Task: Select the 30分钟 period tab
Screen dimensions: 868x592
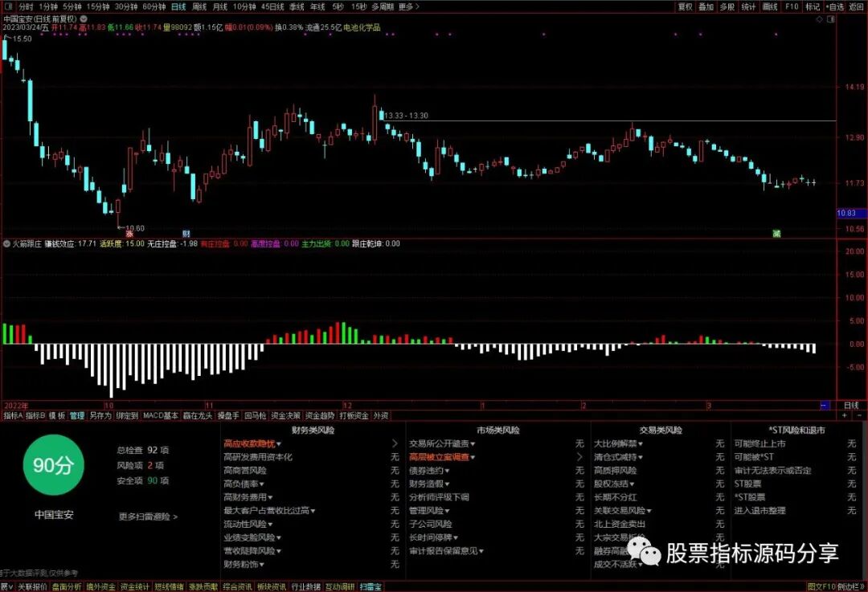Action: click(125, 6)
